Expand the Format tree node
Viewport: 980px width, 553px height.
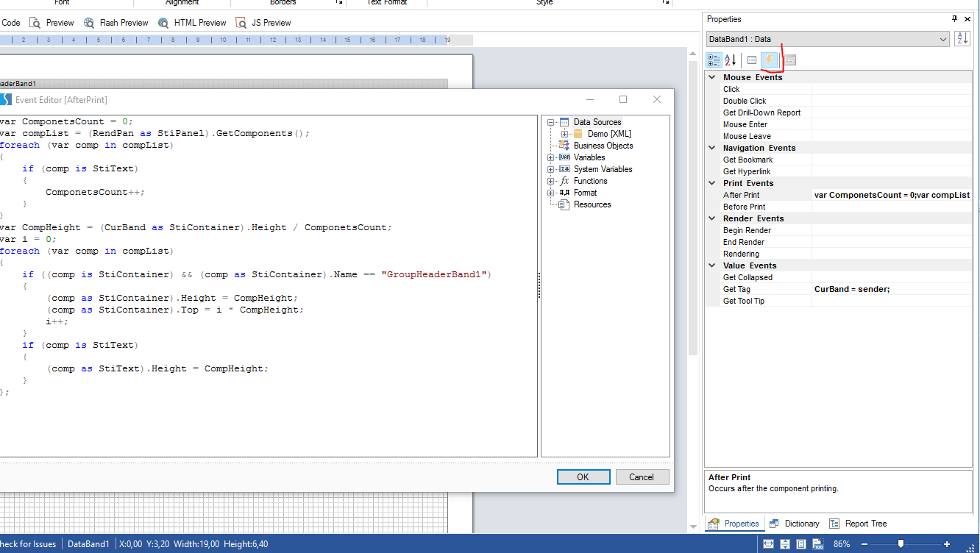pyautogui.click(x=551, y=193)
